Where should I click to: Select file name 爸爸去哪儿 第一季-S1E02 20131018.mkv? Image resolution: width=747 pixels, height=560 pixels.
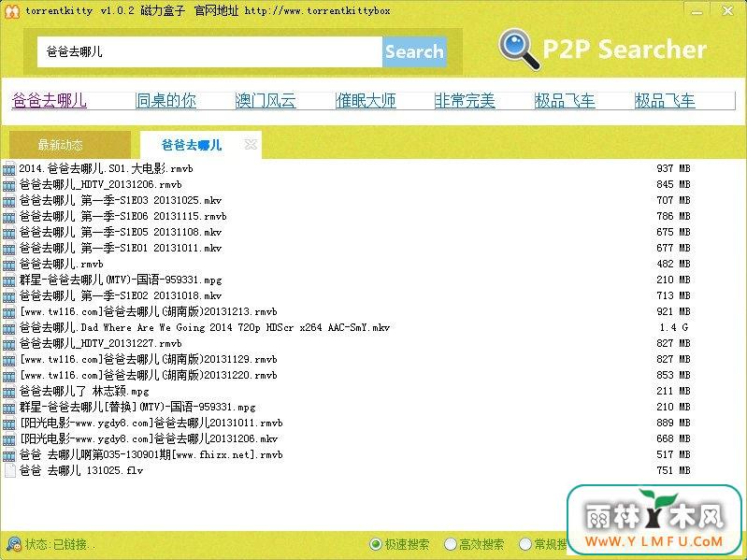[x=121, y=295]
